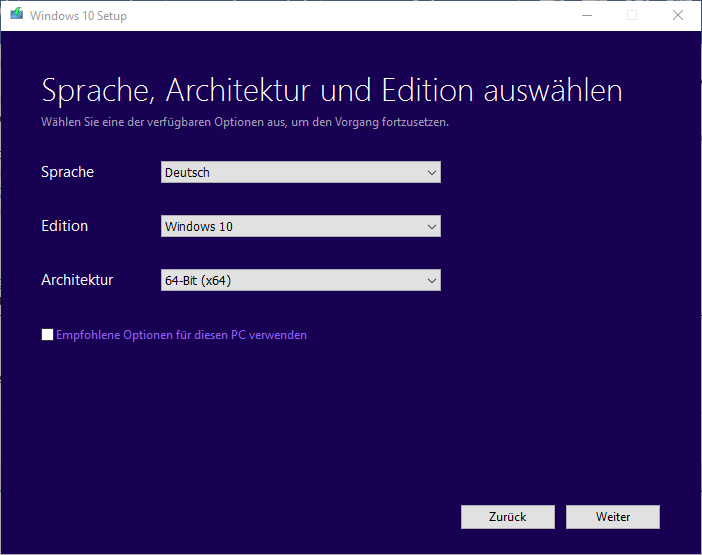Click the Windows 10 Setup title bar icon
Screen dimensions: 702x555
[x=17, y=13]
